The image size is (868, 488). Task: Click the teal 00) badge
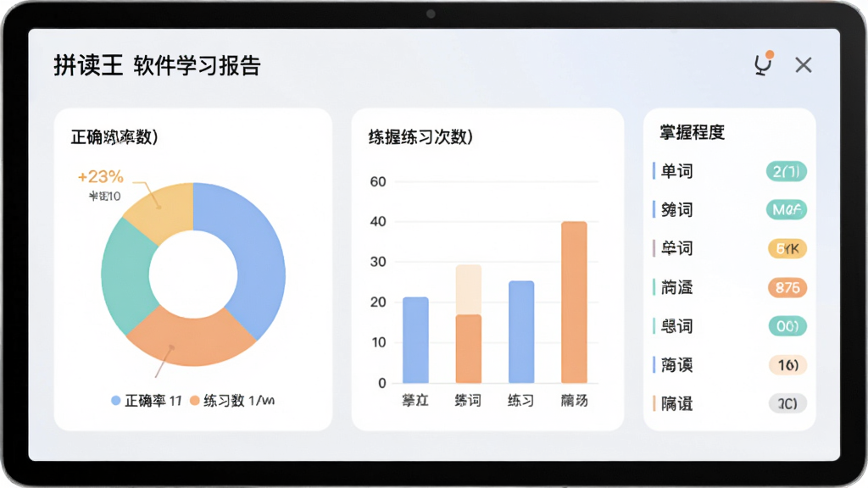[x=787, y=326]
